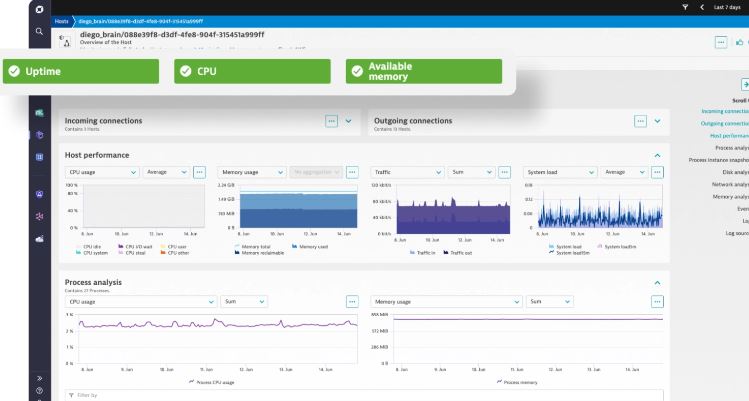Open the purple monitor icon in the sidebar
Viewport: 749px width, 401px height.
coord(39,194)
